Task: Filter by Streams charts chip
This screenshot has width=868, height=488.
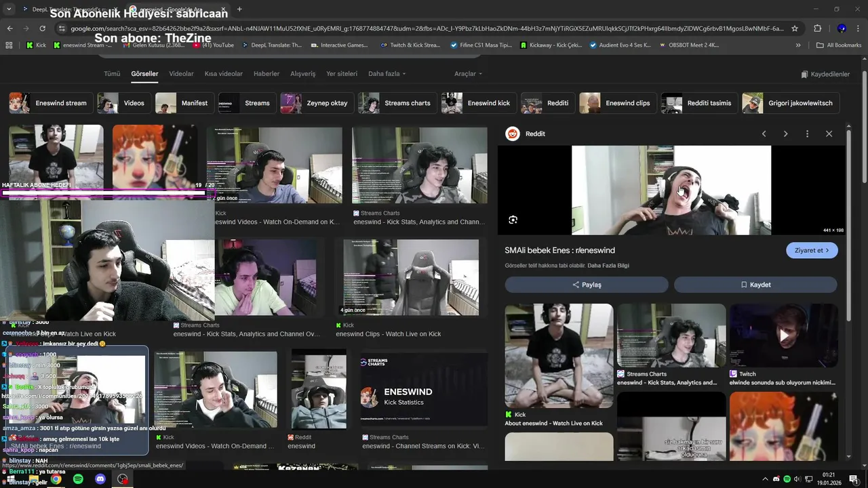Action: [x=397, y=103]
